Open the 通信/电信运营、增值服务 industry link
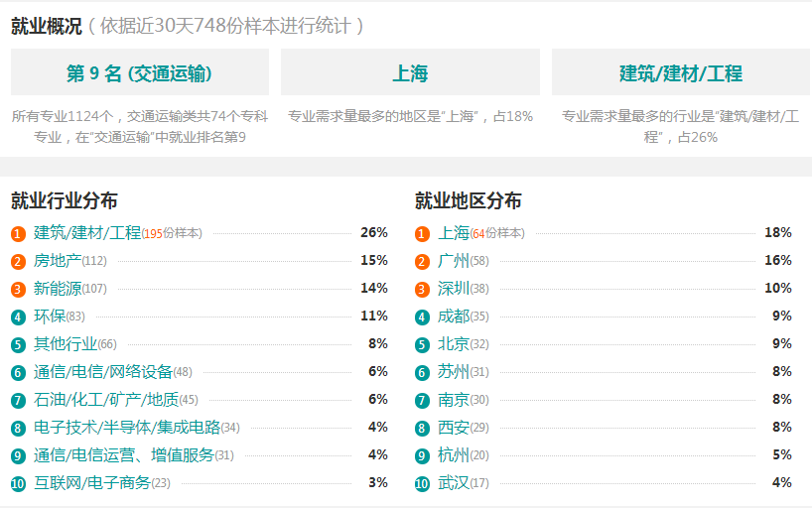The image size is (812, 508). tap(124, 455)
